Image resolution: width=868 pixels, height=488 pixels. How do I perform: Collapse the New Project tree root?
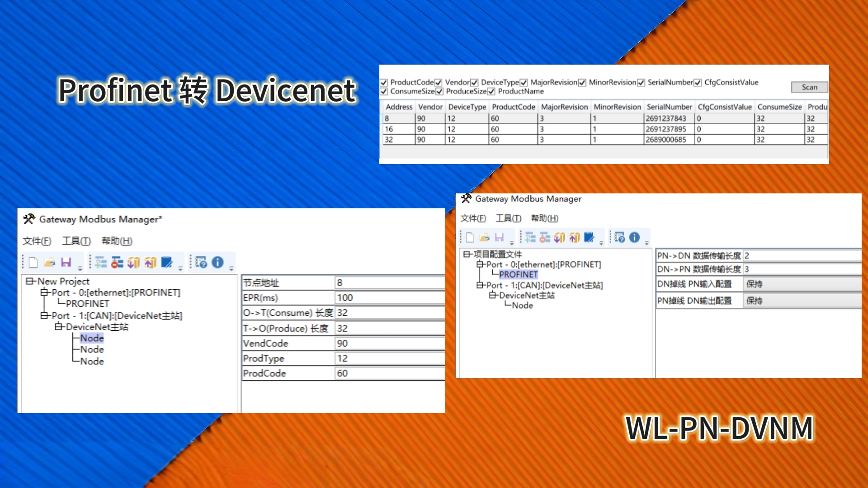[x=29, y=282]
